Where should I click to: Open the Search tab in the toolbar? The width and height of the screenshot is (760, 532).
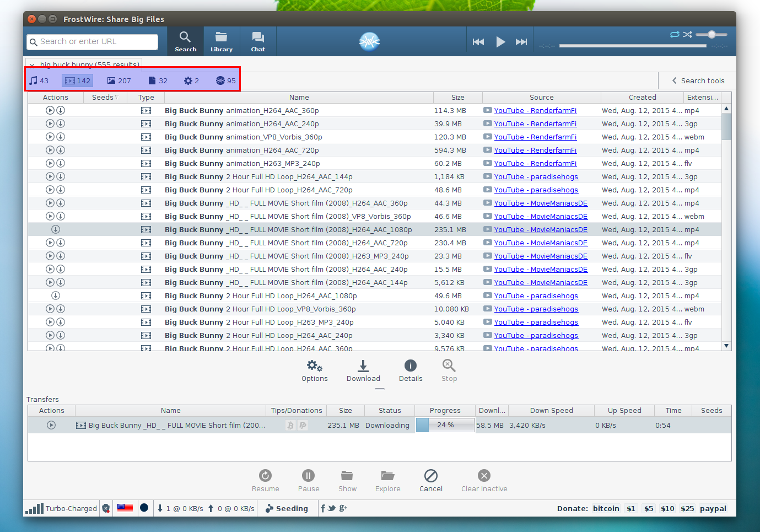185,41
